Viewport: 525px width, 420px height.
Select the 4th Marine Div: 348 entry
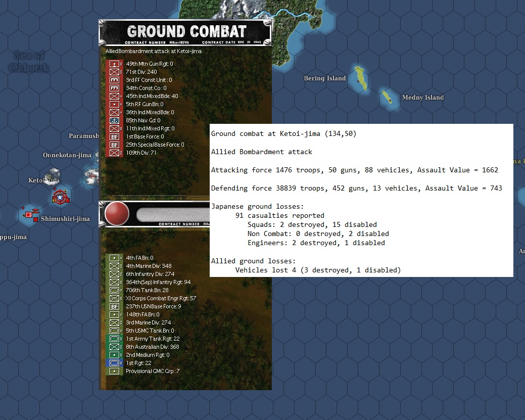149,266
